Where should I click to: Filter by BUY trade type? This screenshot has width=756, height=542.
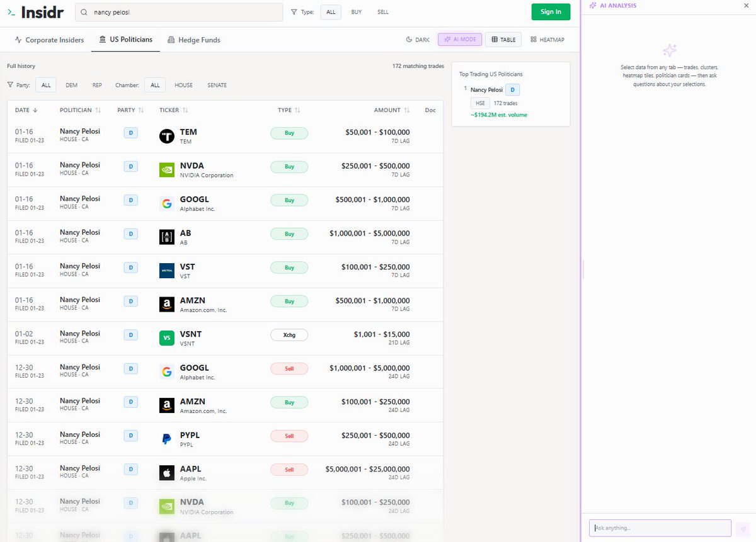click(x=357, y=12)
